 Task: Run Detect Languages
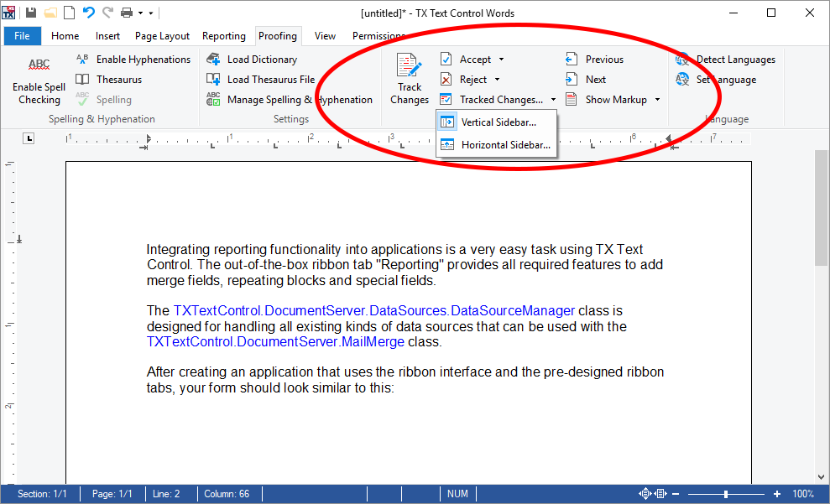tap(725, 60)
